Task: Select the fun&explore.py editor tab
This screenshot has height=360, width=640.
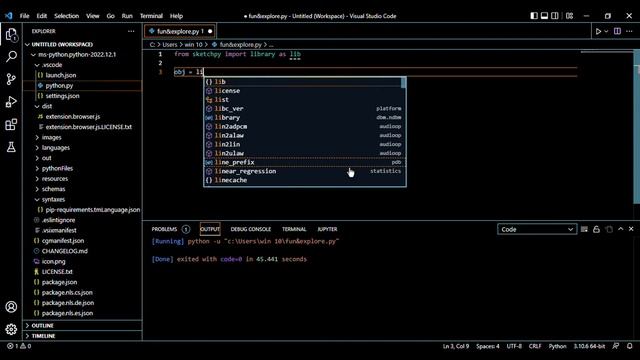Action: point(180,31)
